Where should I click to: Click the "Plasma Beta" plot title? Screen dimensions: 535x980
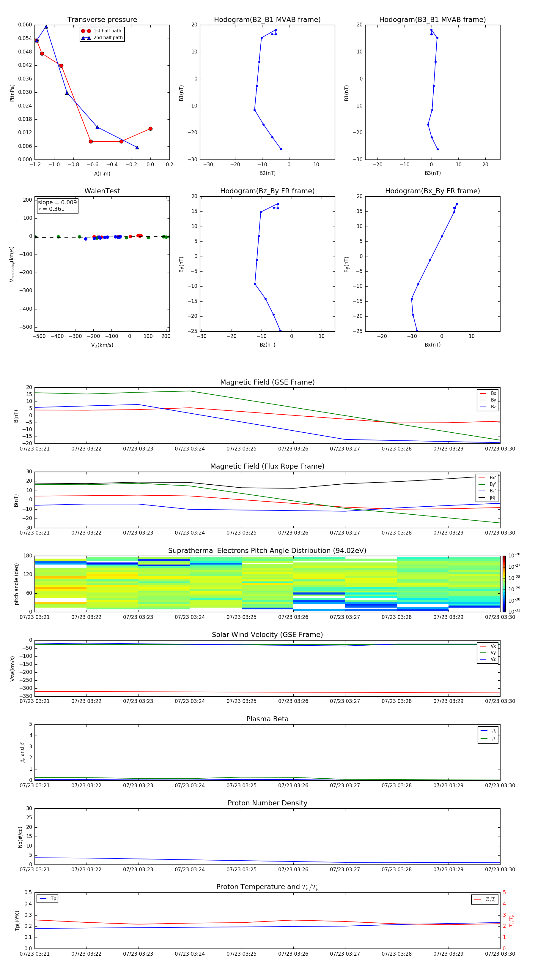pyautogui.click(x=267, y=719)
